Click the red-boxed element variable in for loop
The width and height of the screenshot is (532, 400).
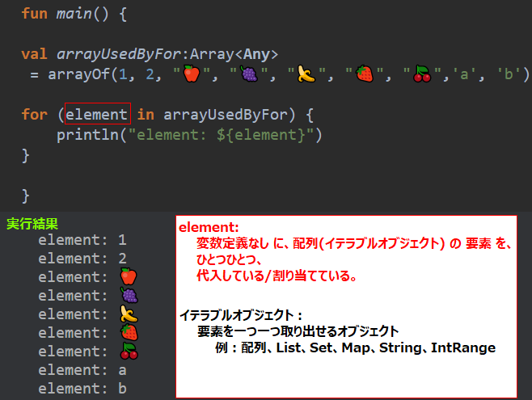(98, 114)
